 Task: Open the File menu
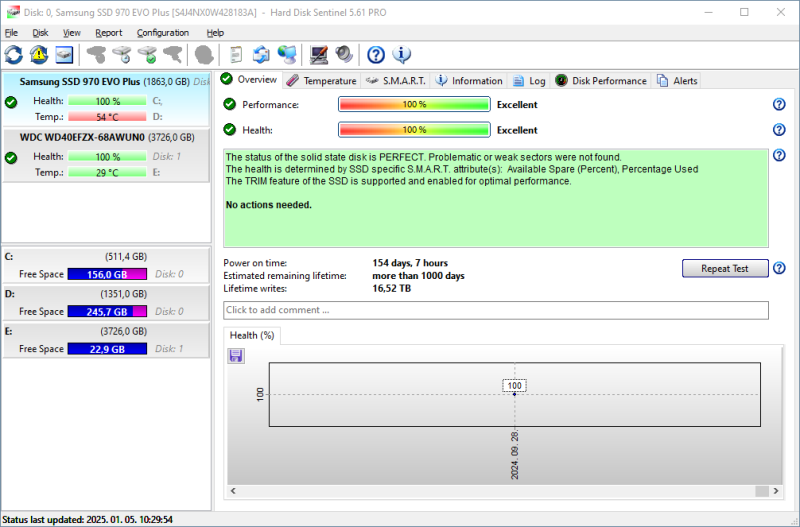(x=11, y=33)
